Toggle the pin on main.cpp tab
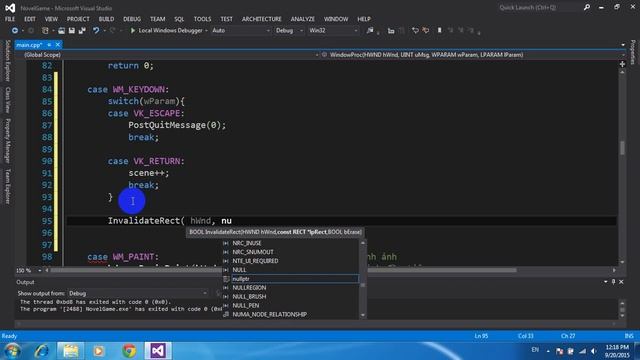 tap(49, 44)
